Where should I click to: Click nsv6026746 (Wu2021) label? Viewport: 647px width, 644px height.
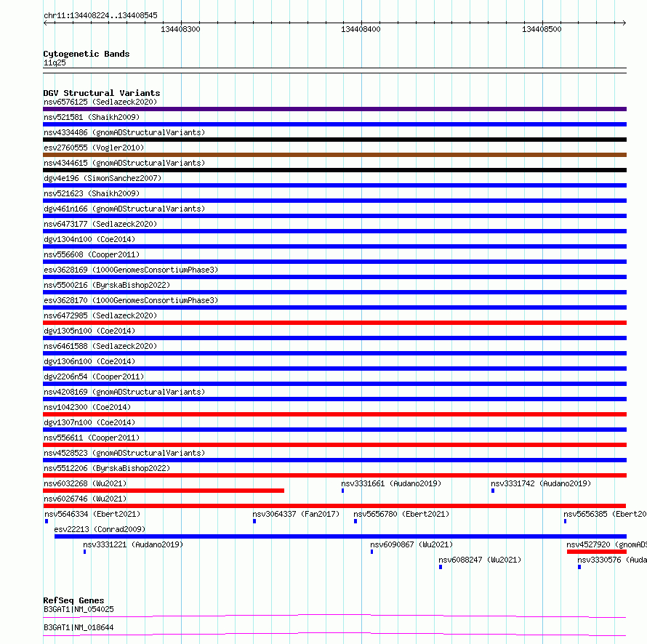(85, 499)
